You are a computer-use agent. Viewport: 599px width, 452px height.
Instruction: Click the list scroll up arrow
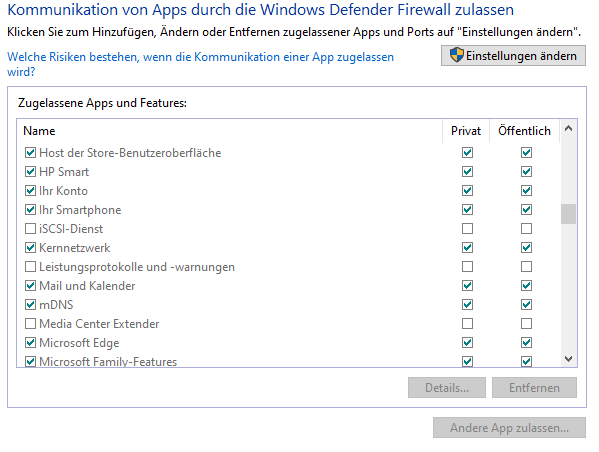point(568,129)
